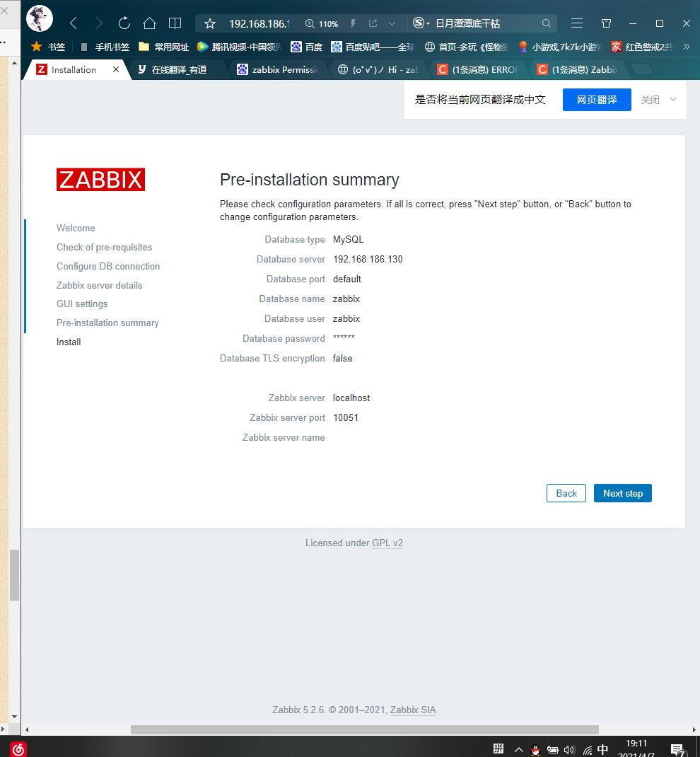Image resolution: width=700 pixels, height=757 pixels.
Task: Switch to the (1条消息) Zabbix tab
Action: (578, 69)
